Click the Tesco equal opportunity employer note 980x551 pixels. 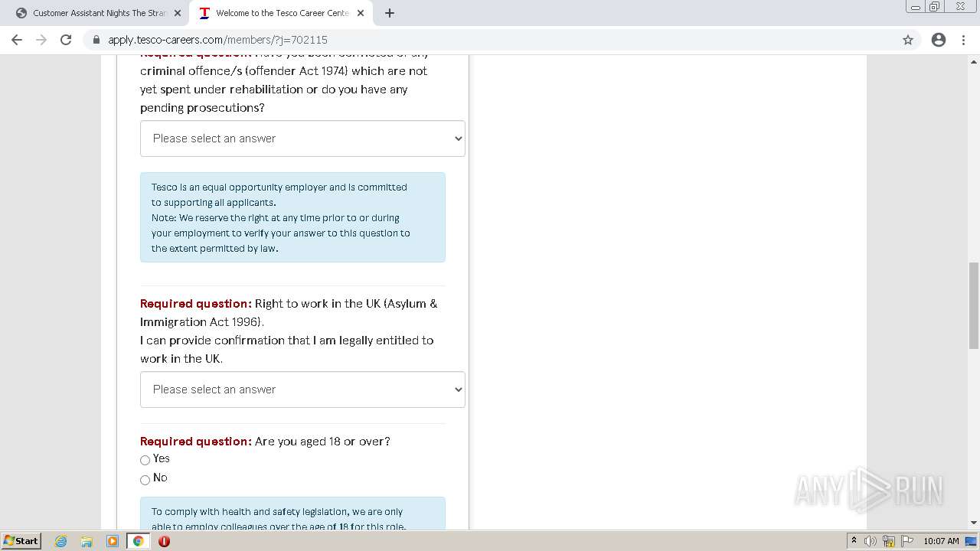292,217
